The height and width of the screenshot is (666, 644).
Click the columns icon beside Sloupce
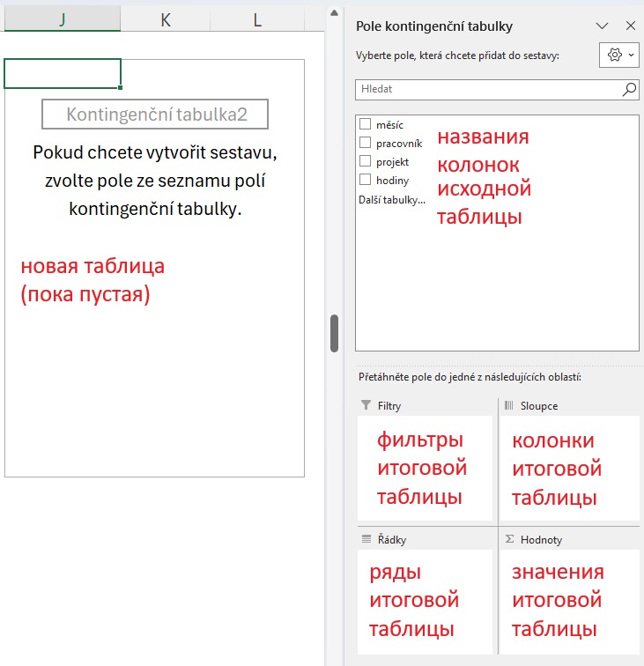pos(508,405)
